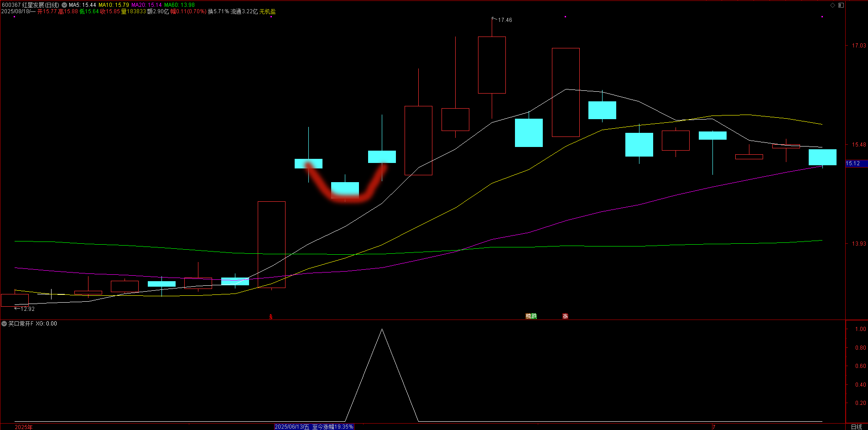
Task: Select the magenta MA20 indicator label
Action: click(146, 5)
